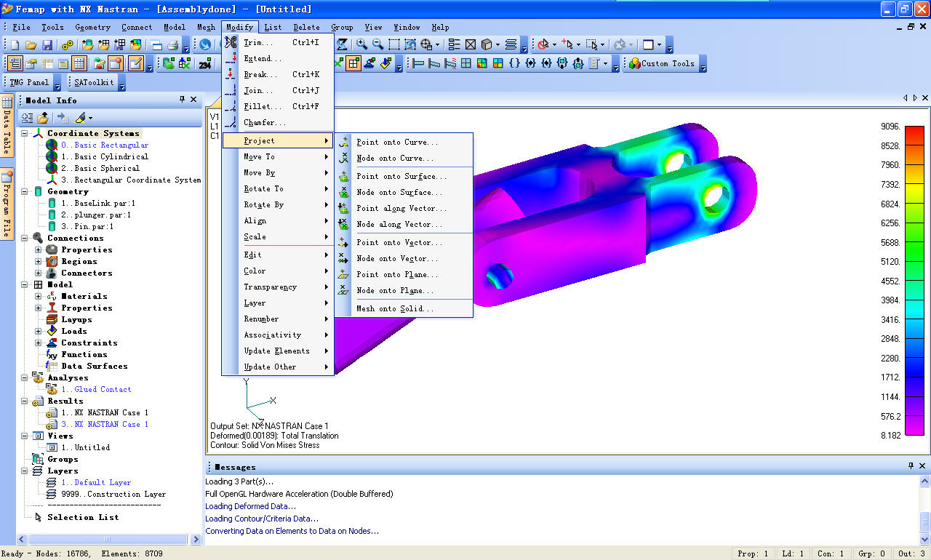The width and height of the screenshot is (931, 560).
Task: Toggle pin on Messages panel
Action: pos(911,466)
